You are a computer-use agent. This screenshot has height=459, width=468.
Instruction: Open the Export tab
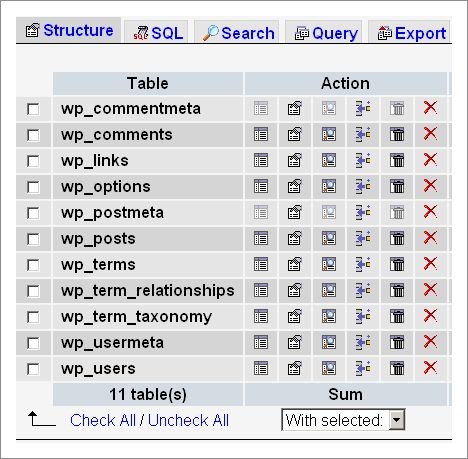[x=410, y=33]
